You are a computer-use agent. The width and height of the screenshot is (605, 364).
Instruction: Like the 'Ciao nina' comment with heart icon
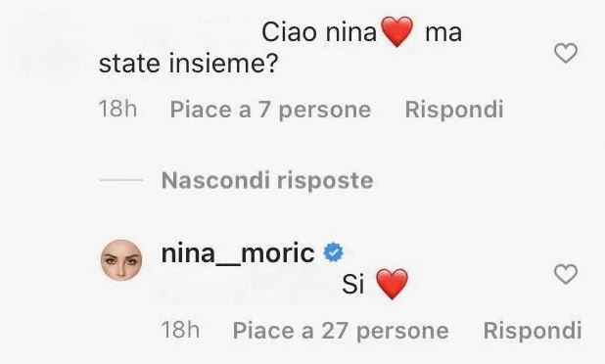click(x=566, y=53)
